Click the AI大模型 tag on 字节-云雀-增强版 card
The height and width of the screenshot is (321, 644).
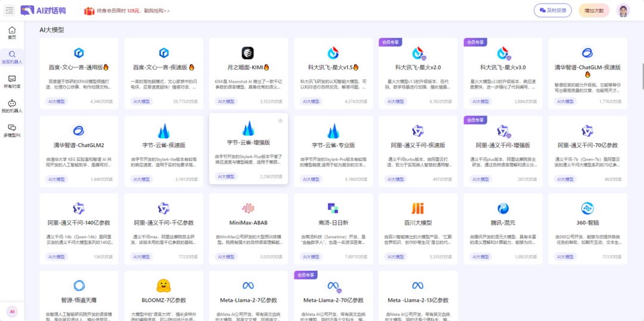(x=227, y=177)
